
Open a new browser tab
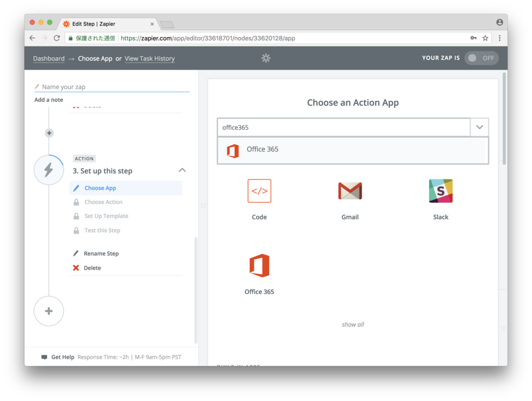coord(167,24)
